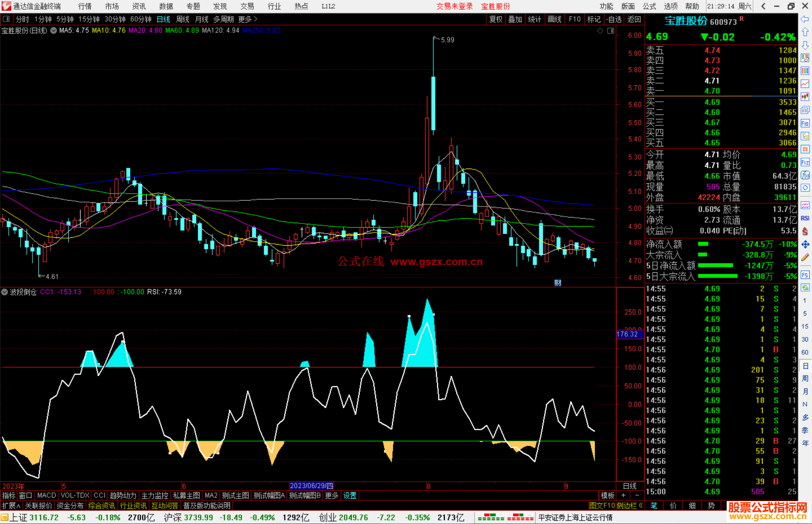The height and width of the screenshot is (524, 812).
Task: Open the watchlist icon with checkmark
Action: click(805, 58)
